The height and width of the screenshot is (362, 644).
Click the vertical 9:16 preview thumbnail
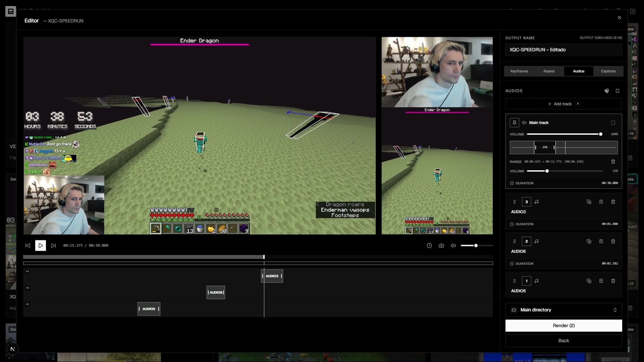437,136
